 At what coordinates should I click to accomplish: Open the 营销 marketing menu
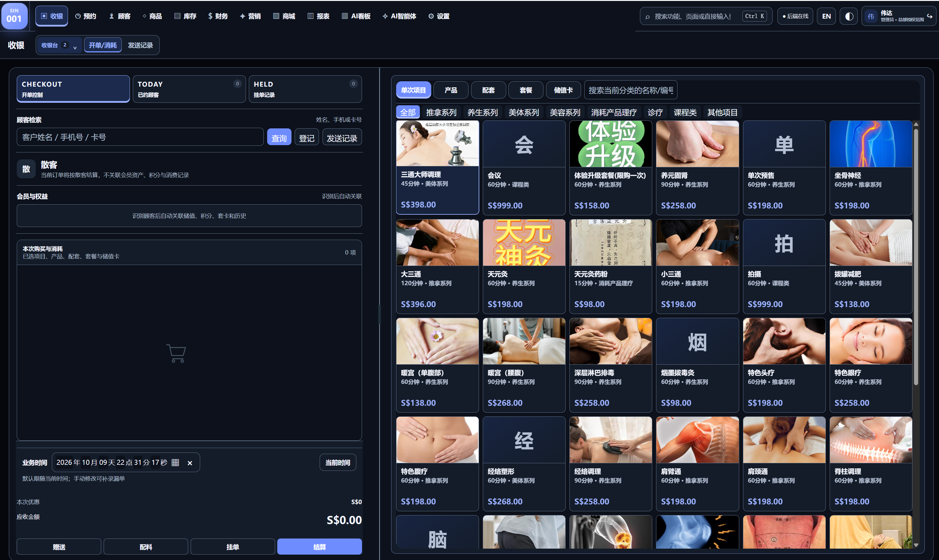click(x=250, y=16)
